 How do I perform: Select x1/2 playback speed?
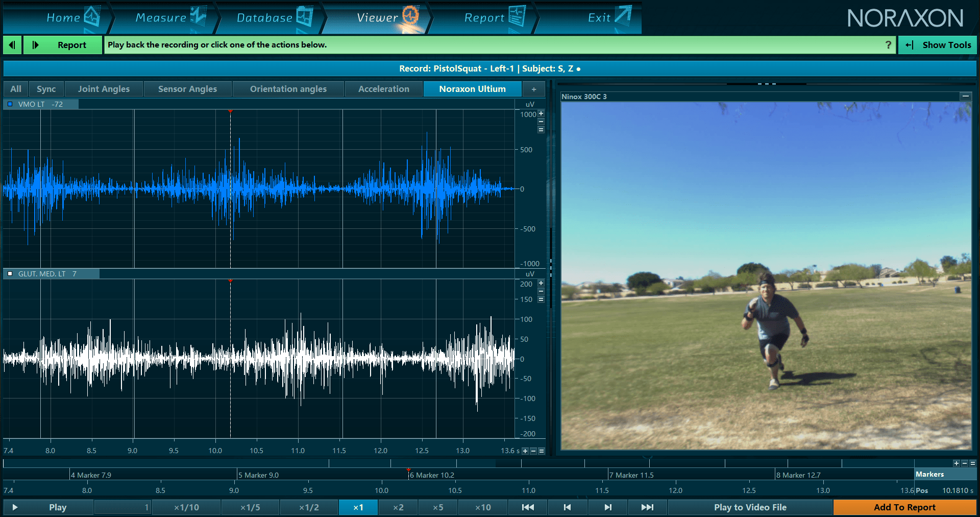click(x=309, y=507)
